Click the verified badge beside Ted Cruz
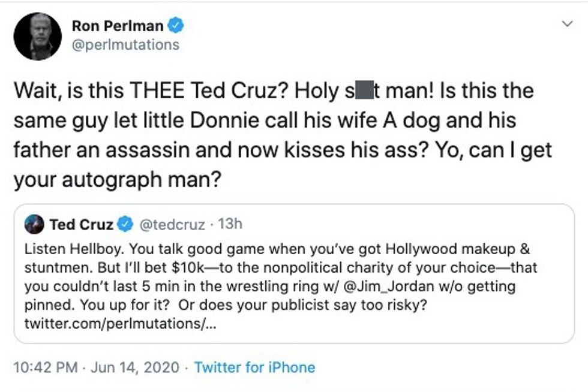The width and height of the screenshot is (588, 392). pos(125,225)
